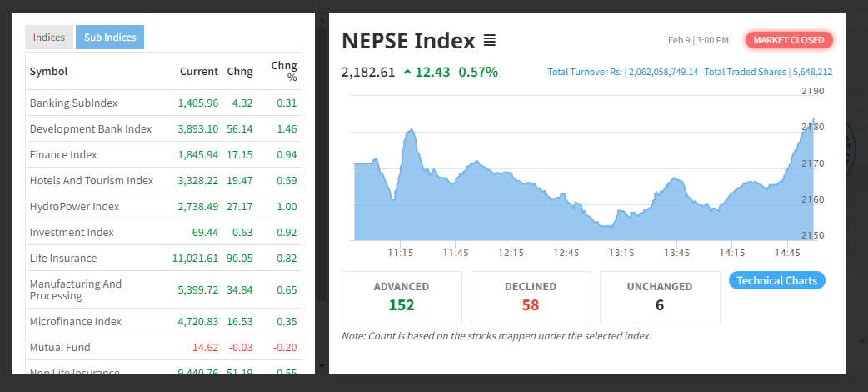Open the NEPSE Index list menu icon

[x=490, y=40]
